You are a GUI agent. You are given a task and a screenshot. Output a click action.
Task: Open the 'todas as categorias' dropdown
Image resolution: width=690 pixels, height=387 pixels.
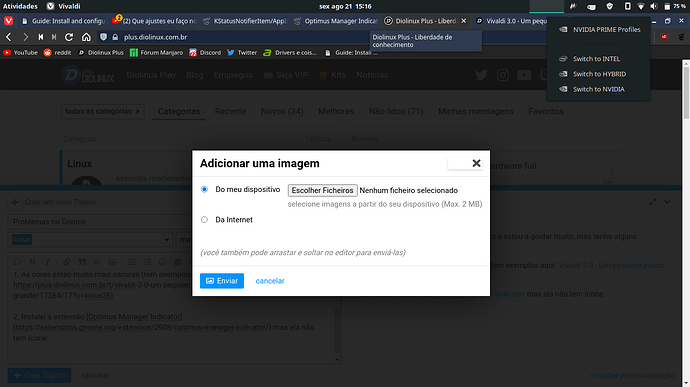102,111
